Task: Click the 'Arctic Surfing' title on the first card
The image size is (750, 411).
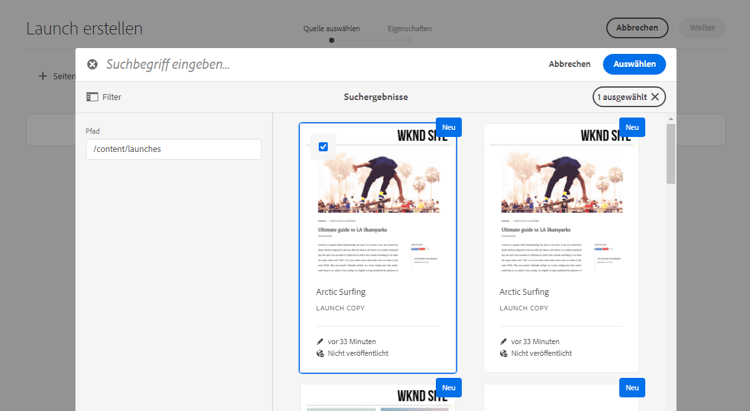Action: pos(341,292)
